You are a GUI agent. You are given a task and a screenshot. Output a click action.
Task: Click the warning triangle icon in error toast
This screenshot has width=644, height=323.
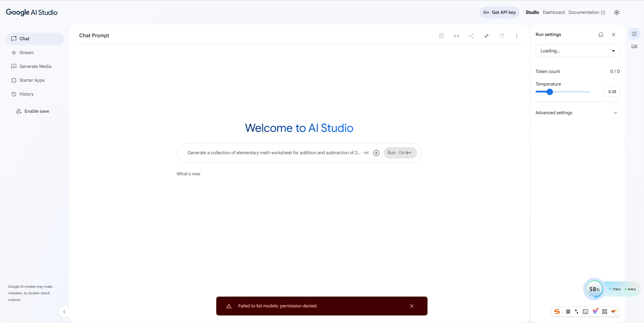pyautogui.click(x=229, y=306)
